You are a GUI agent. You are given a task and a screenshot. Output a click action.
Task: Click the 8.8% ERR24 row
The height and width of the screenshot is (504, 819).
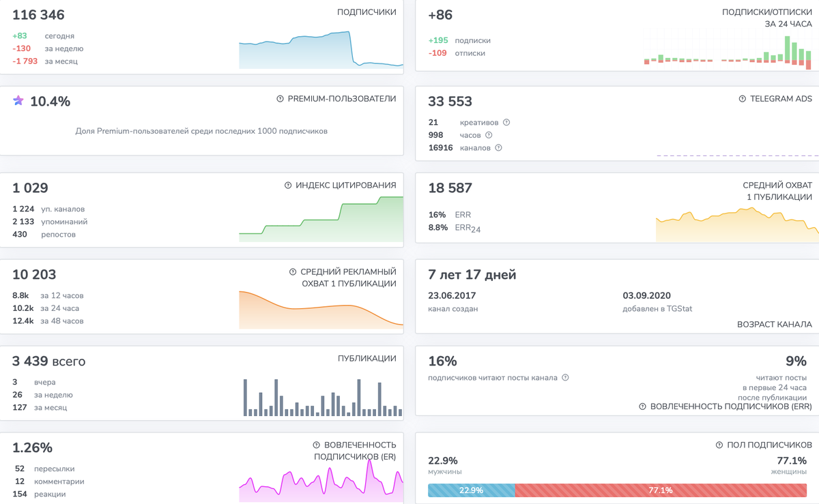pos(454,228)
